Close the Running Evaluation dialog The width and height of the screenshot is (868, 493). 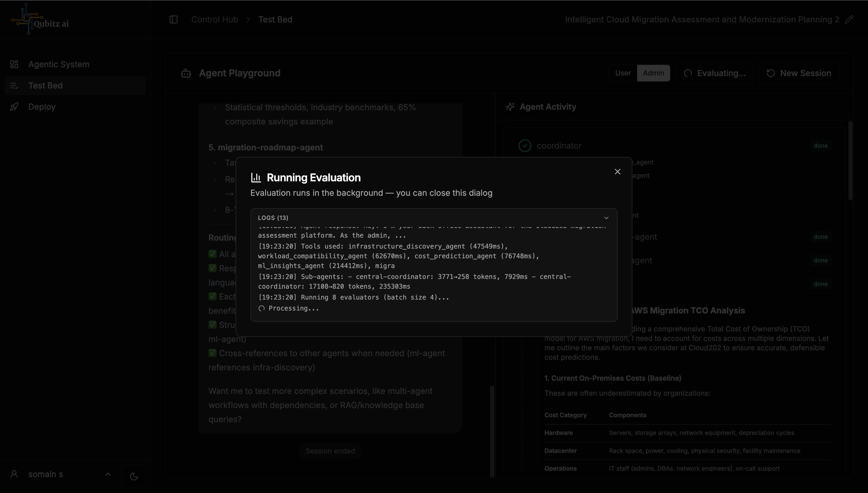[618, 172]
